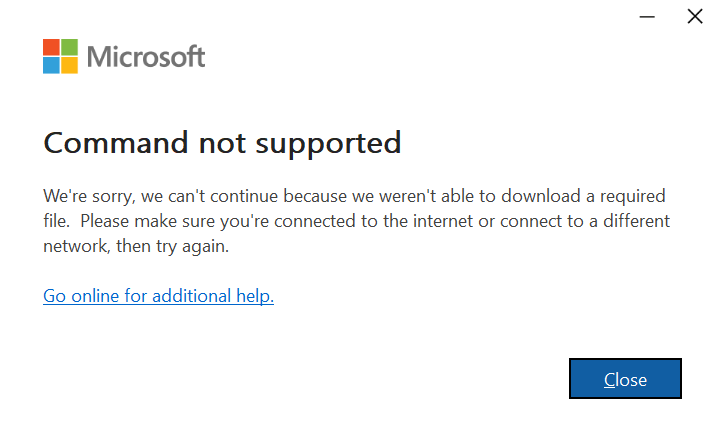This screenshot has width=720, height=422.
Task: Click the blue square of Microsoft logo
Action: tap(51, 65)
